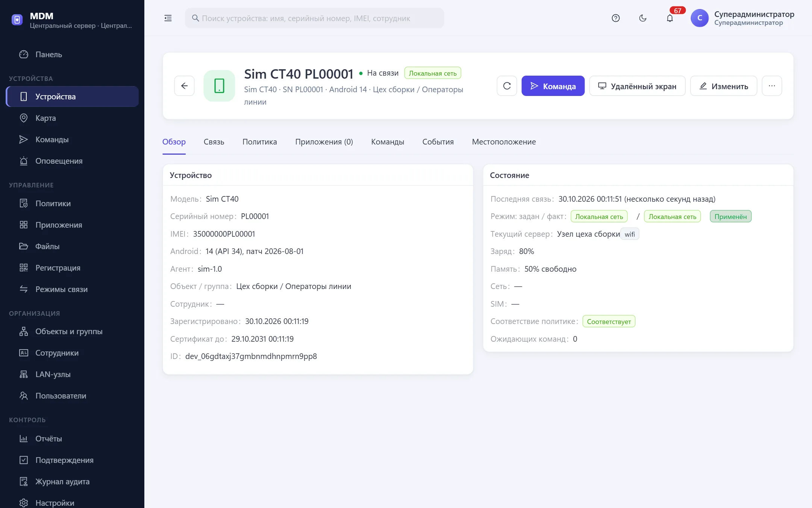Select the Обзор tab
This screenshot has height=508, width=812.
174,142
